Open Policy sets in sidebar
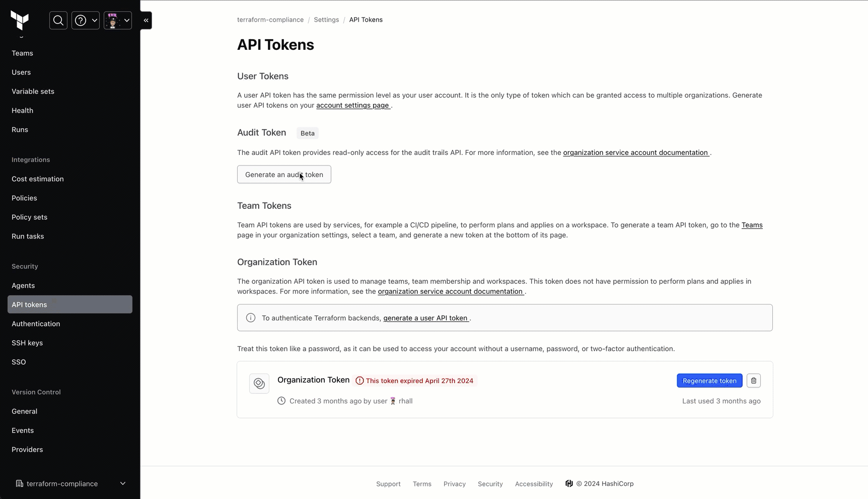Screen dimensions: 868x499 coord(29,217)
